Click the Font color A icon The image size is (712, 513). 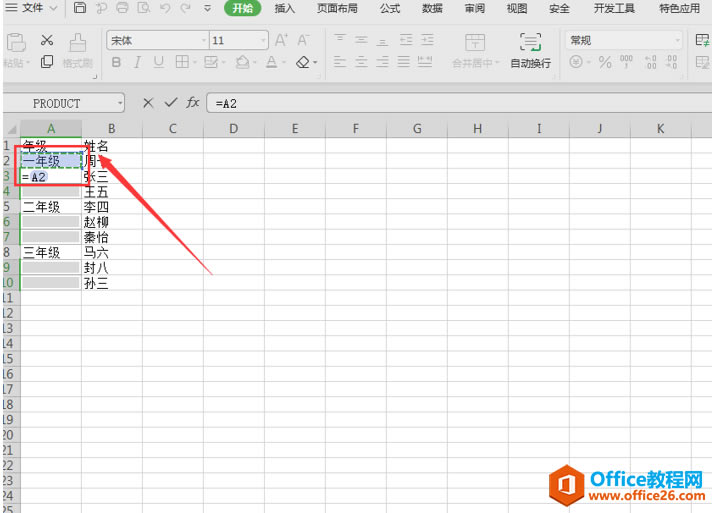(x=272, y=62)
